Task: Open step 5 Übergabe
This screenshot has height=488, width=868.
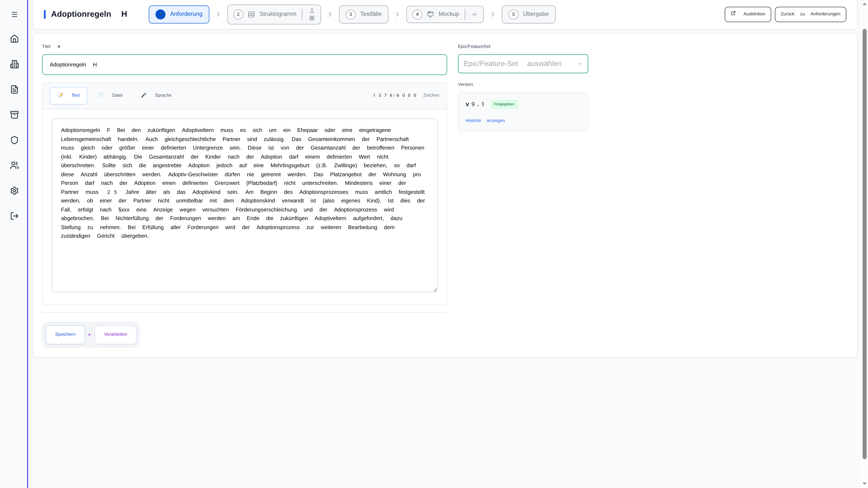Action: [x=528, y=14]
